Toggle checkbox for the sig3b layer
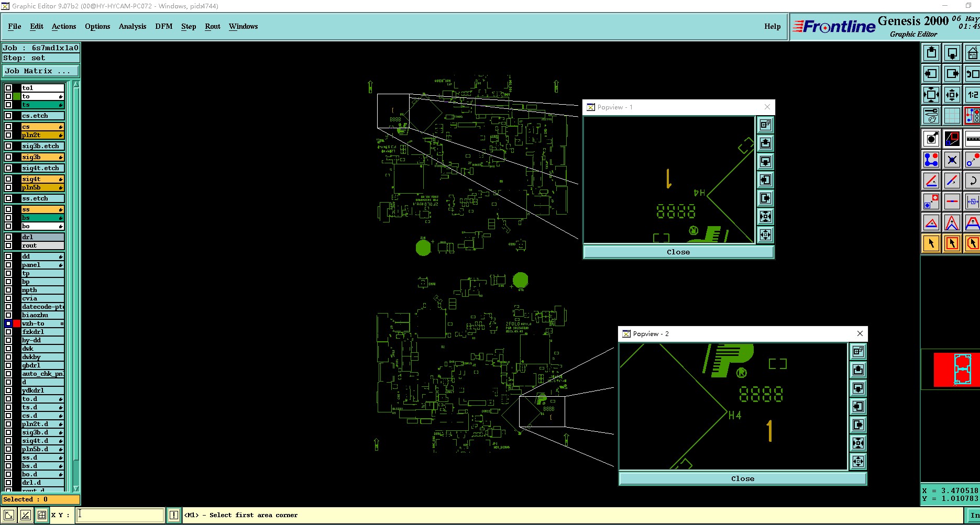 point(8,157)
